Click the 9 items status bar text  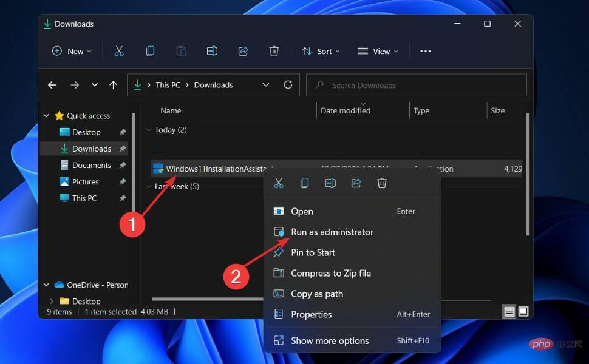59,312
